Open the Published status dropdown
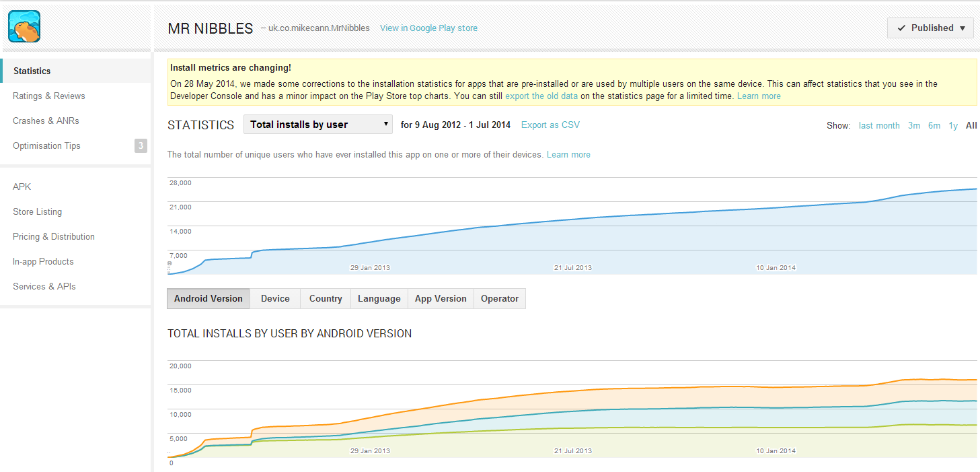This screenshot has height=472, width=980. 930,28
